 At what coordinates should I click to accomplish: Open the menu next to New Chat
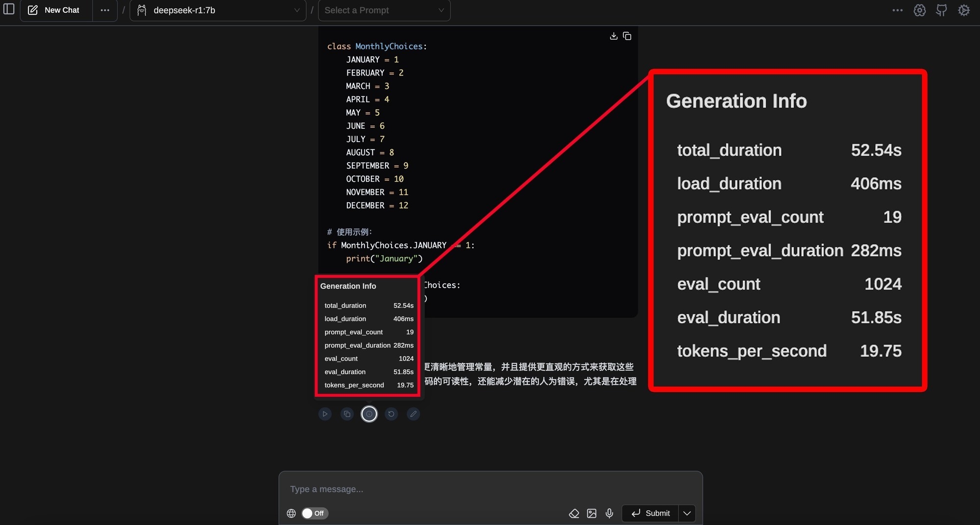click(105, 10)
